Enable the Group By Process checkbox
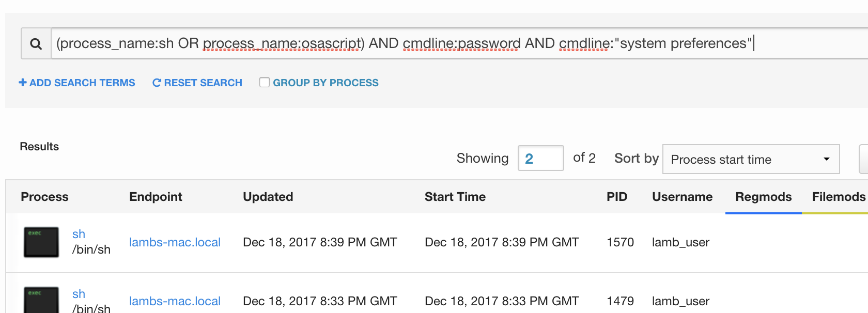This screenshot has width=868, height=313. click(265, 82)
